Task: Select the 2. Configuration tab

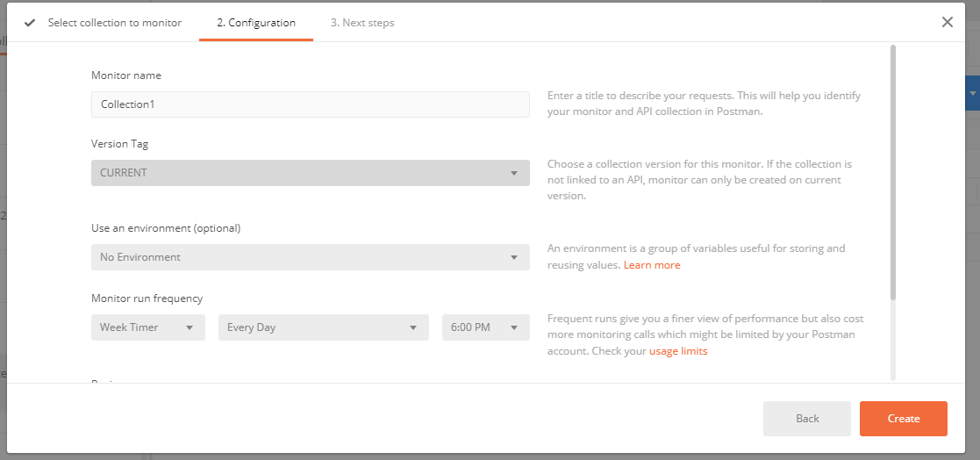Action: click(x=256, y=23)
